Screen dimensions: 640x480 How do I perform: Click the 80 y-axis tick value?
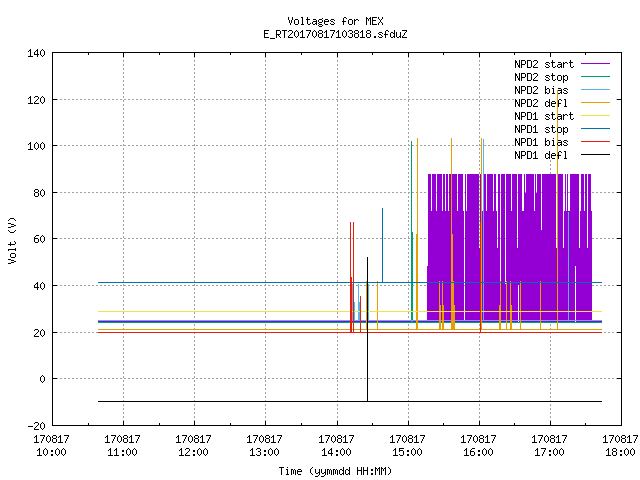pos(39,193)
